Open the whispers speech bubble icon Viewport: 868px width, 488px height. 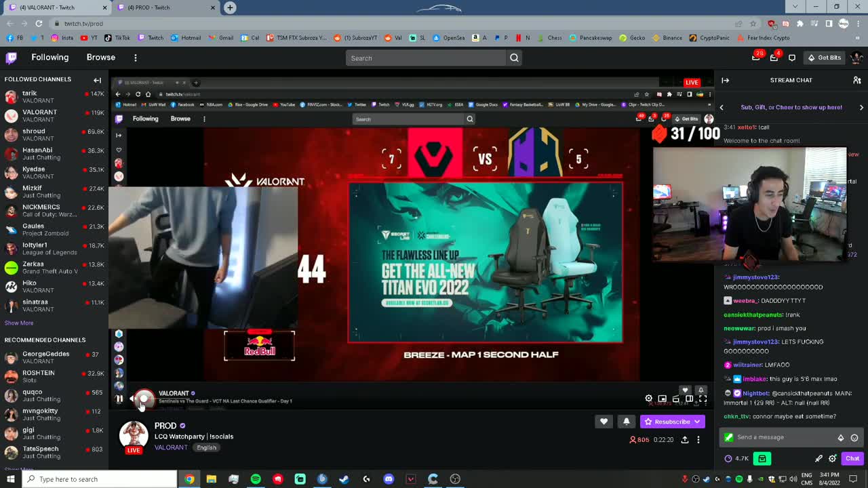tap(792, 58)
